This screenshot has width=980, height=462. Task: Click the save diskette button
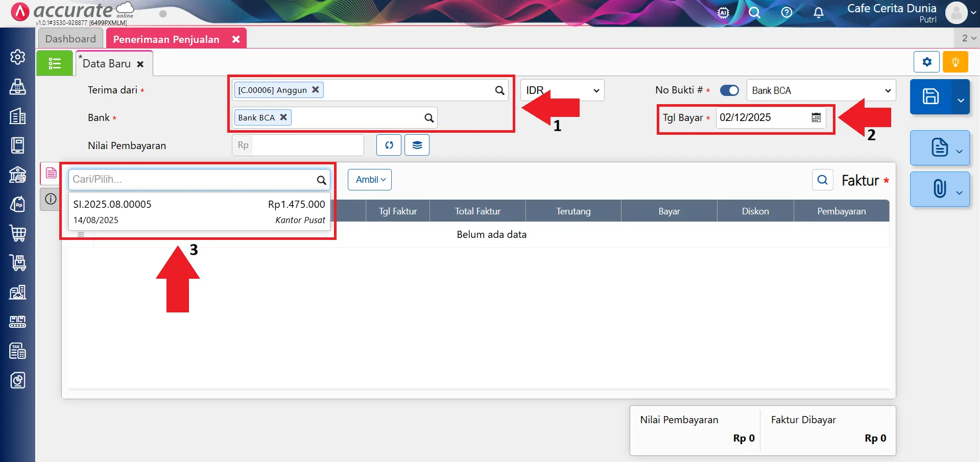[930, 96]
